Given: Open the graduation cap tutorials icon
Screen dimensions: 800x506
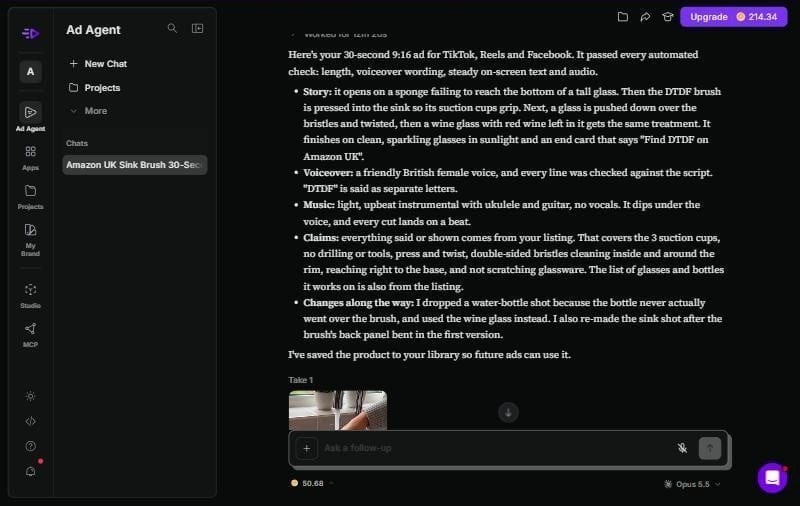Looking at the screenshot, I should pos(667,17).
